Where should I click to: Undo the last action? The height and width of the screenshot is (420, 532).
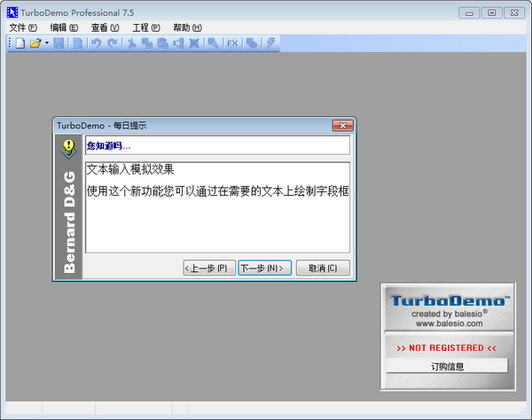pyautogui.click(x=97, y=43)
